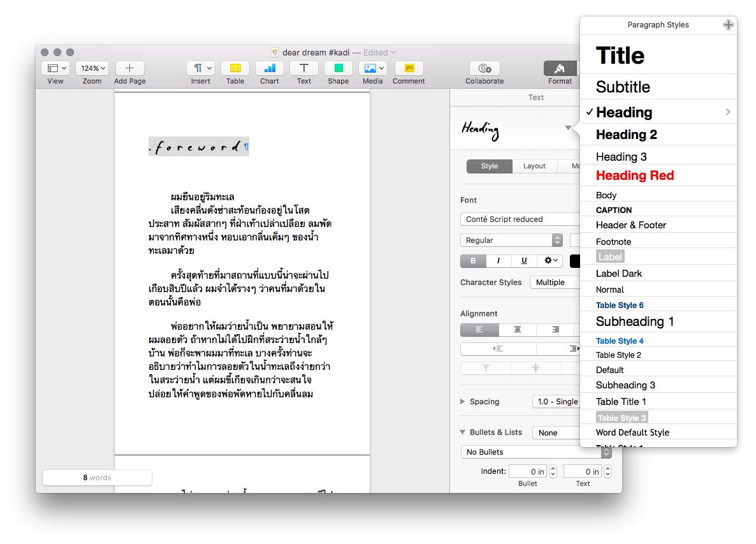The width and height of the screenshot is (756, 544).
Task: Open the No Bullets dropdown
Action: point(535,452)
